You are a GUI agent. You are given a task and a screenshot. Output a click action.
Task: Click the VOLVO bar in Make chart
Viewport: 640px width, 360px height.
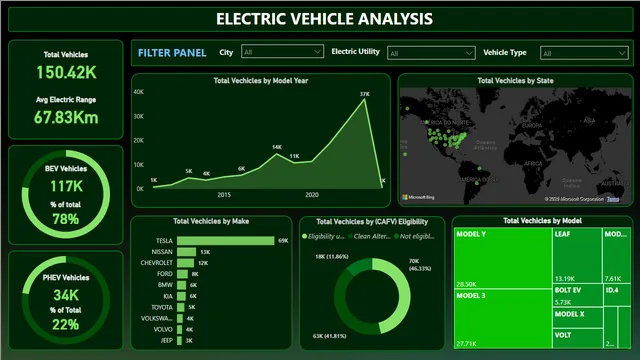pos(180,329)
